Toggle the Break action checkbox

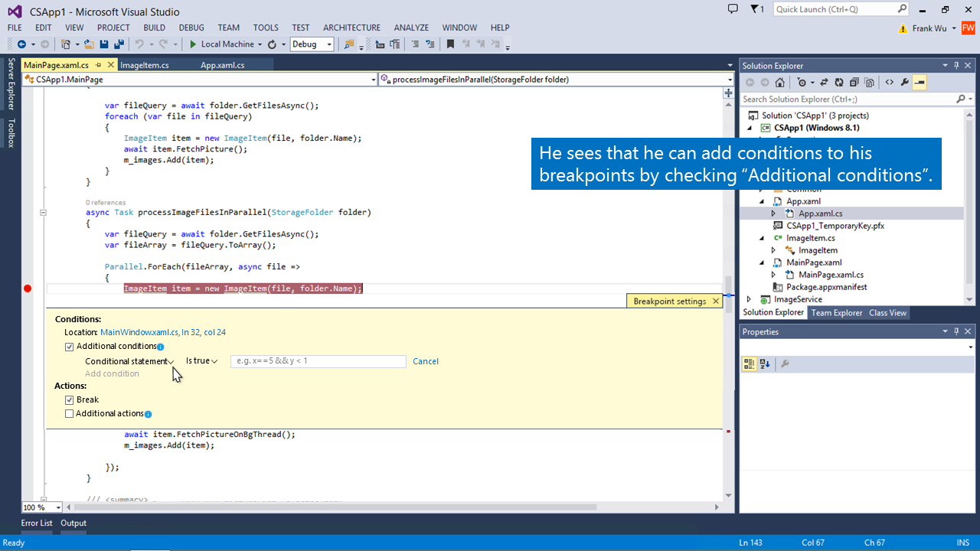[x=70, y=400]
